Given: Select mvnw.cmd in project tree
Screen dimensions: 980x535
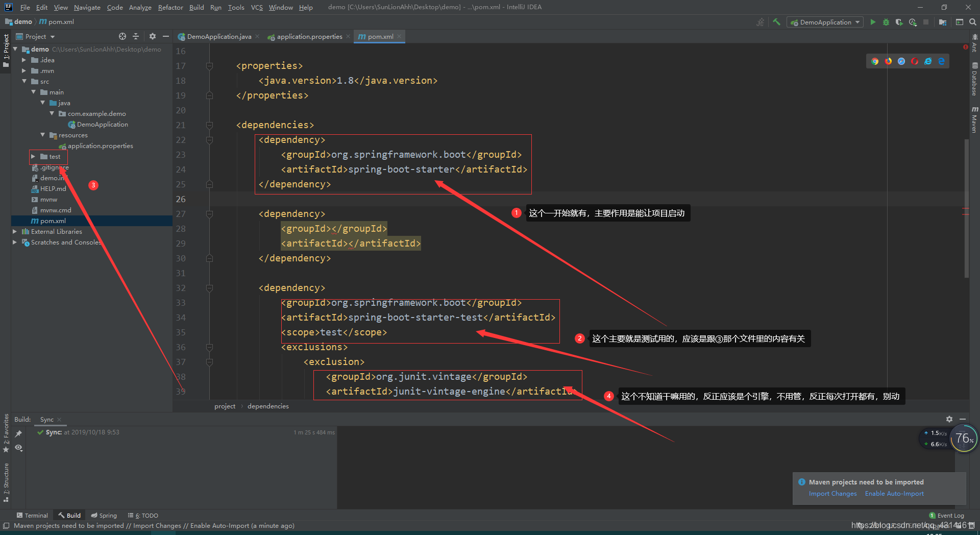Looking at the screenshot, I should (56, 210).
